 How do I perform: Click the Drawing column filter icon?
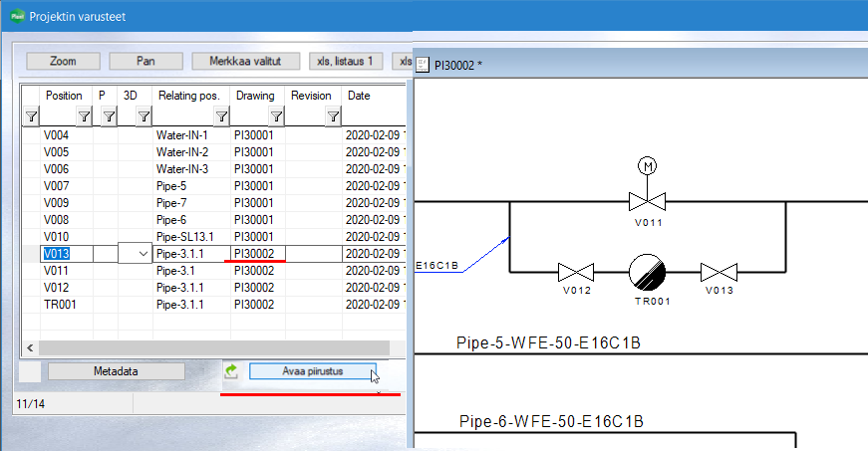[276, 116]
